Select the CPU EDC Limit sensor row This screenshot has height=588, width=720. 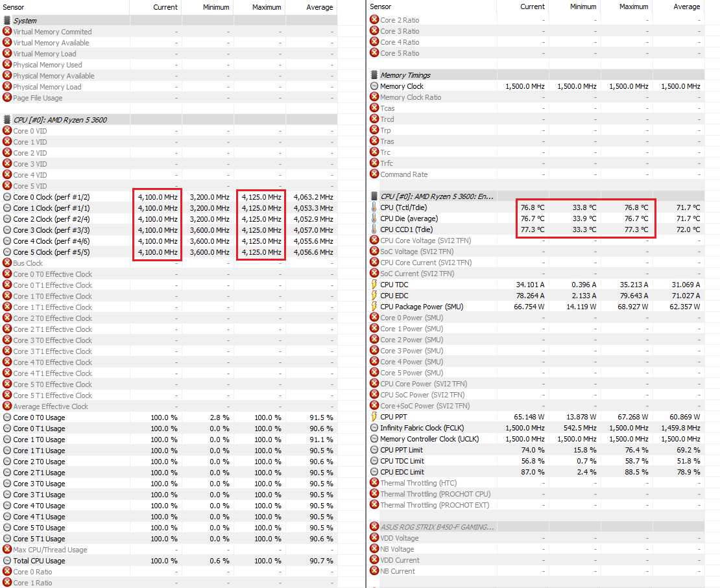402,472
